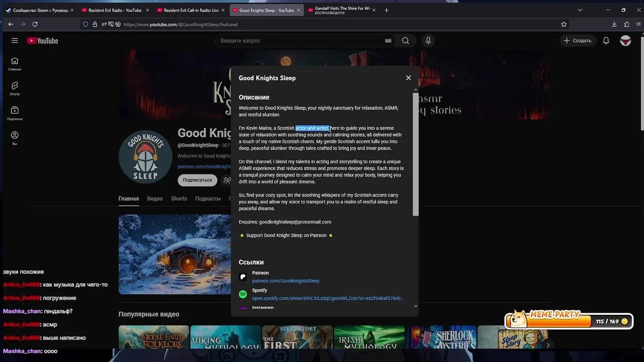This screenshot has height=362, width=644.
Task: Open Irish Mythology video thumbnail
Action: pyautogui.click(x=369, y=337)
